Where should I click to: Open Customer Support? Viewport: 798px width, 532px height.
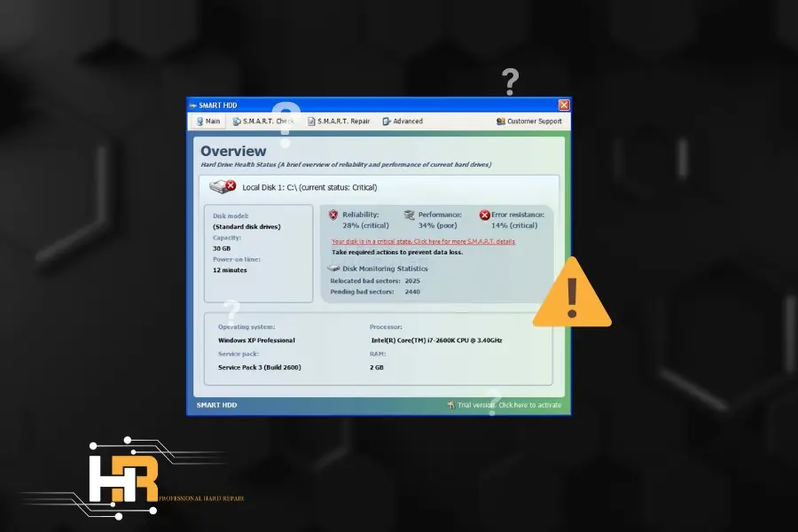point(529,121)
